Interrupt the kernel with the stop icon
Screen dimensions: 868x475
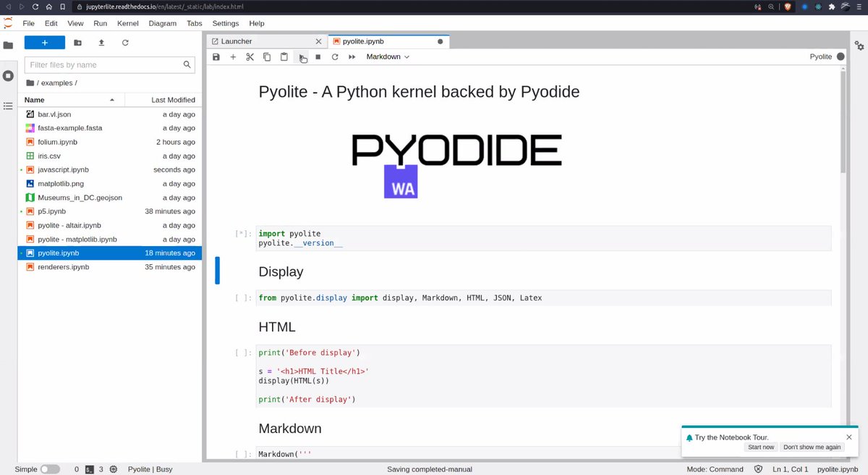(x=318, y=56)
